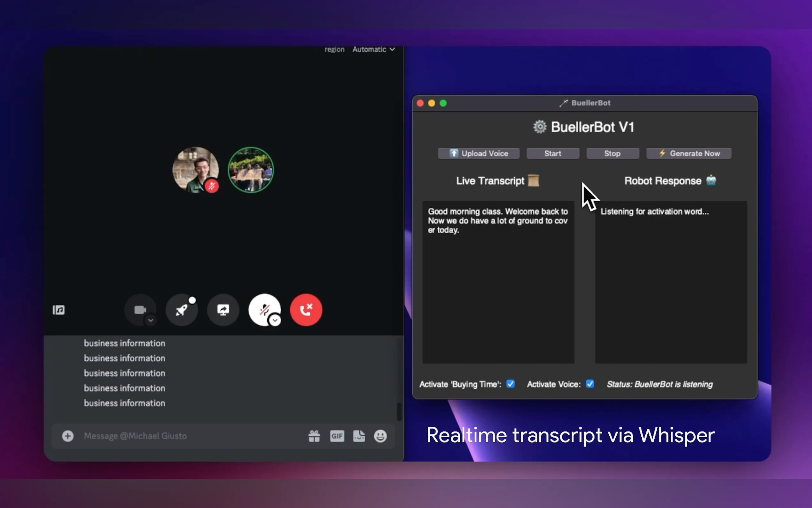Open the sticker picker icon
Image resolution: width=812 pixels, height=508 pixels.
359,436
